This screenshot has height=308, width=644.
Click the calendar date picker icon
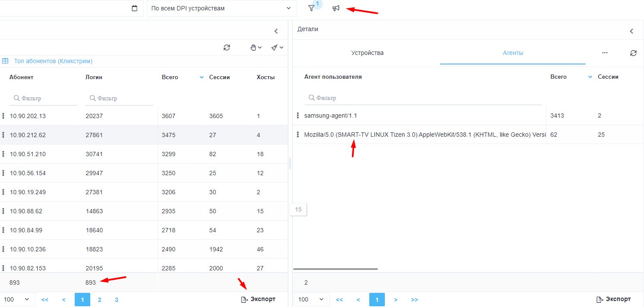[134, 8]
